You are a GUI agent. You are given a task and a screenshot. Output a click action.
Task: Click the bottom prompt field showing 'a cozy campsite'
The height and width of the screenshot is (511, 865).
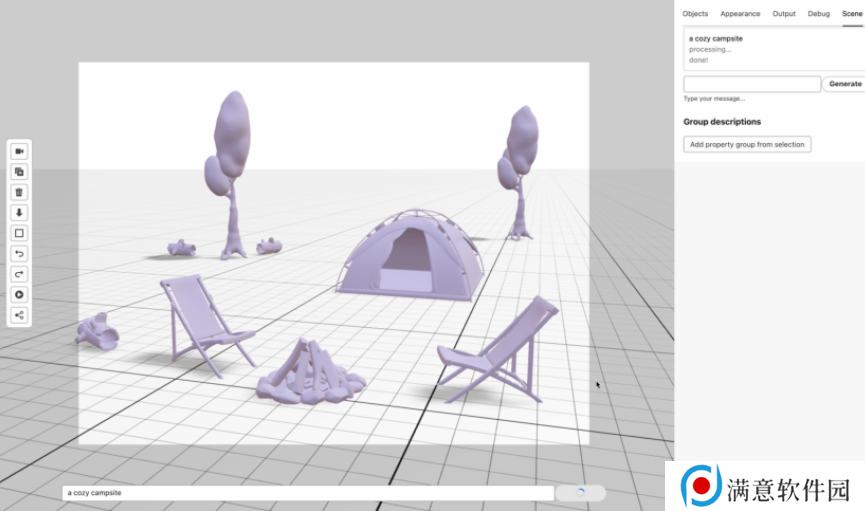(308, 493)
